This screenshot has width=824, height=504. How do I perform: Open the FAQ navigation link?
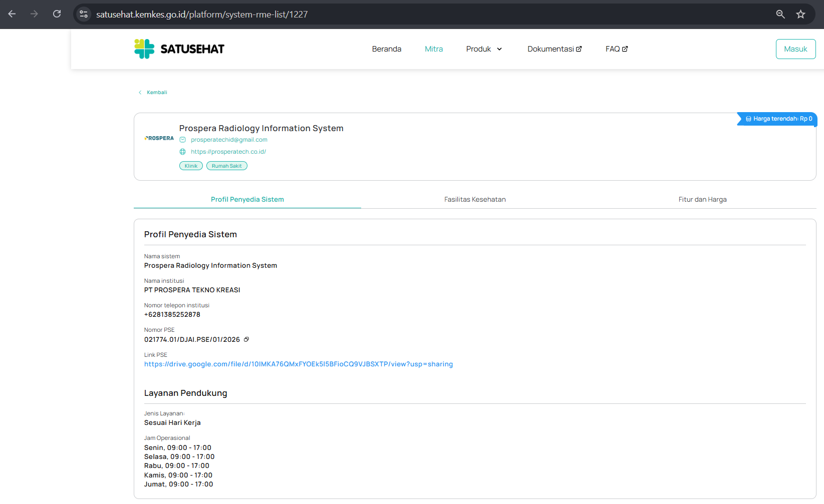tap(617, 49)
